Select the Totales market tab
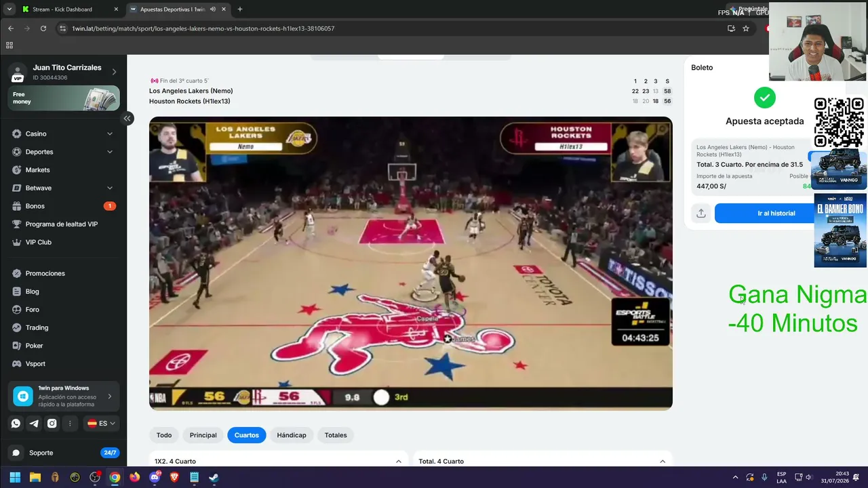This screenshot has height=488, width=868. click(x=336, y=435)
